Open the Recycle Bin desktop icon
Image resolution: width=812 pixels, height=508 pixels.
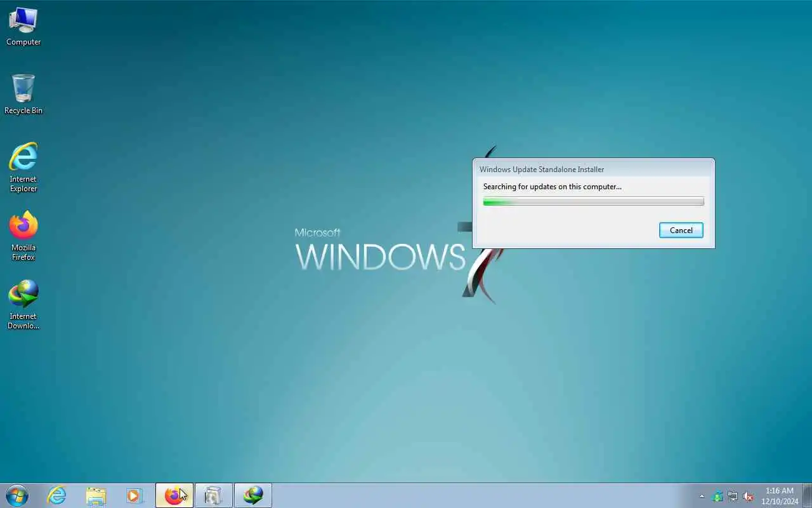coord(23,95)
